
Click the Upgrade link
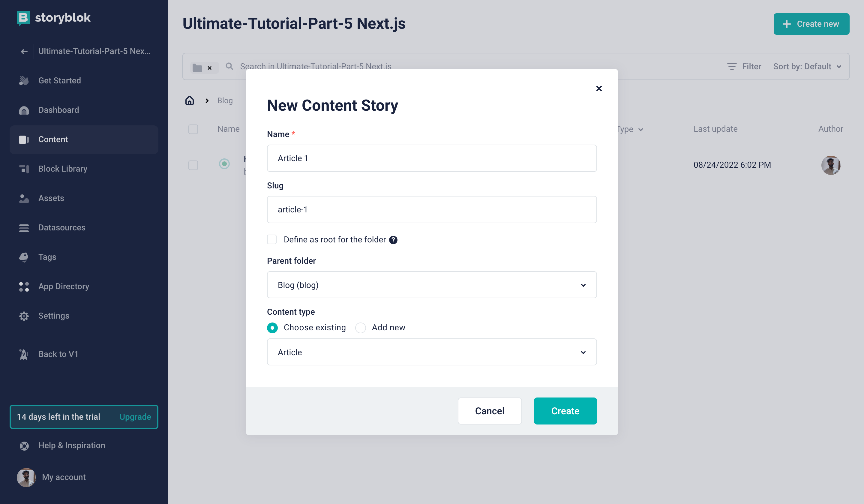pyautogui.click(x=135, y=417)
